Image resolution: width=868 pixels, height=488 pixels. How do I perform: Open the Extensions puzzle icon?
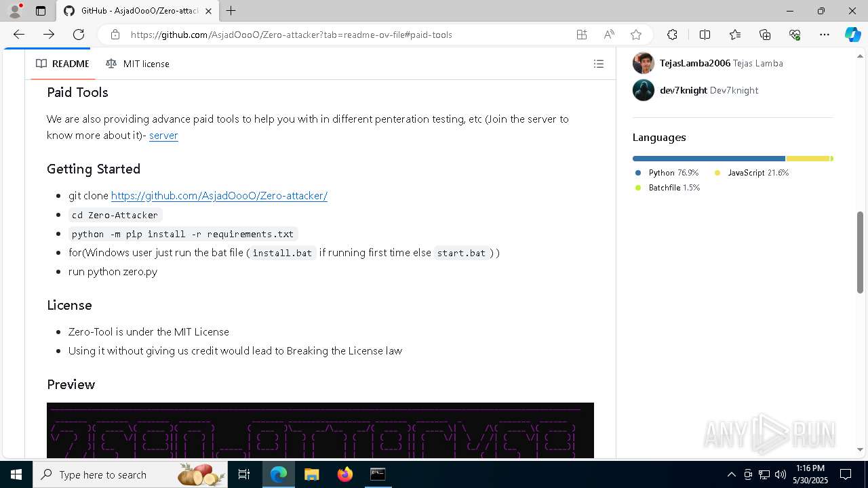[x=672, y=35]
